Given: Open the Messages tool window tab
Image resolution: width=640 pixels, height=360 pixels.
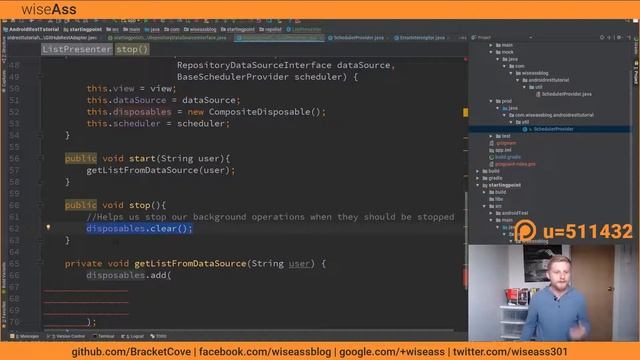Looking at the screenshot, I should point(24,336).
